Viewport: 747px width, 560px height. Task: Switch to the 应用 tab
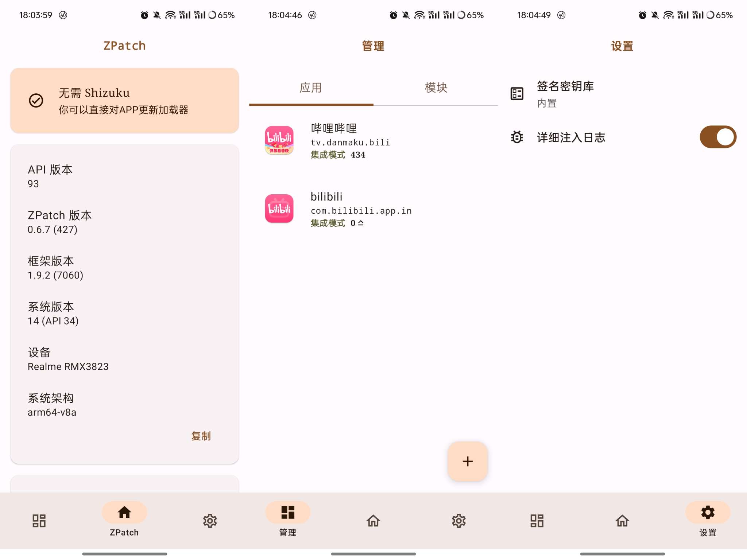click(311, 88)
